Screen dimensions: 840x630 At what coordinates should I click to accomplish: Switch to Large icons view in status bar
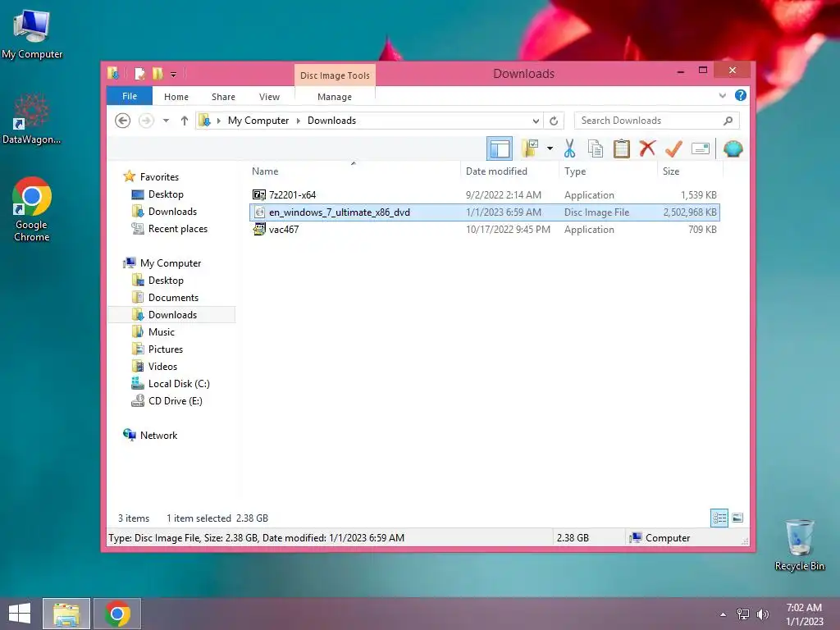click(x=737, y=518)
